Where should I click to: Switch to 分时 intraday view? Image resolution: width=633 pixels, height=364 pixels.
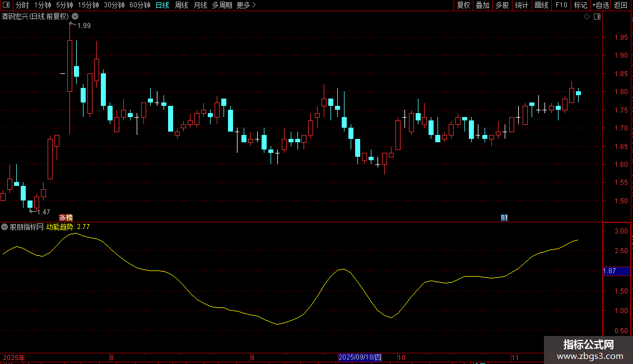tap(22, 5)
